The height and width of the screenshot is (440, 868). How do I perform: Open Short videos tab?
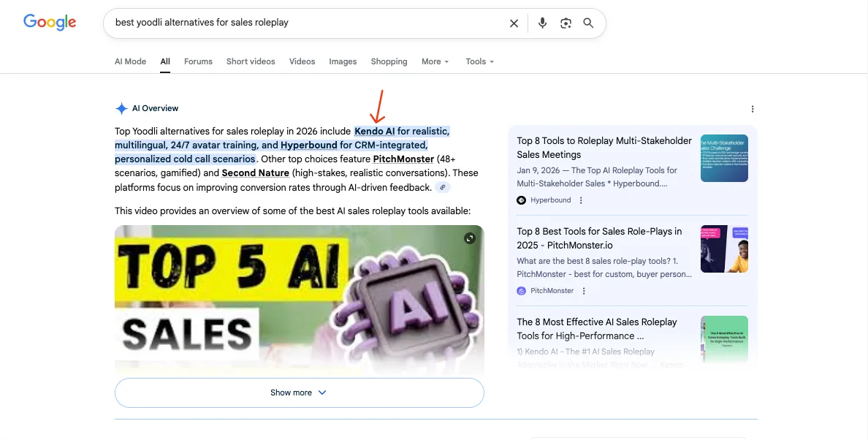(251, 61)
